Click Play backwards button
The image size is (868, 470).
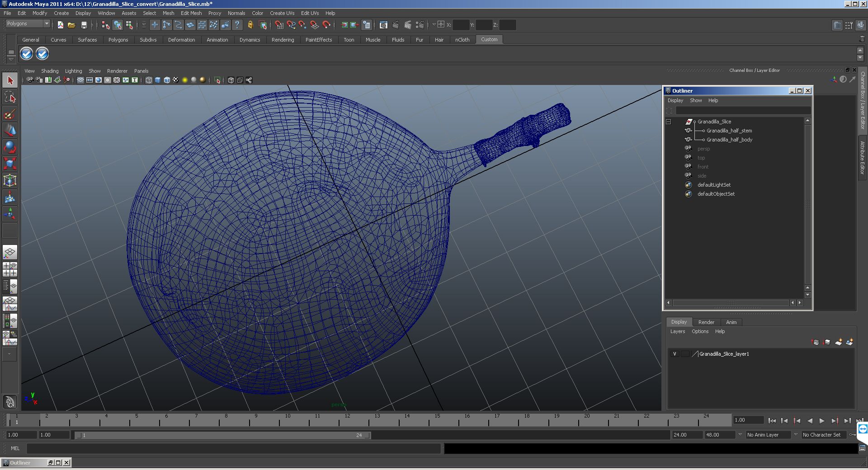tap(810, 421)
